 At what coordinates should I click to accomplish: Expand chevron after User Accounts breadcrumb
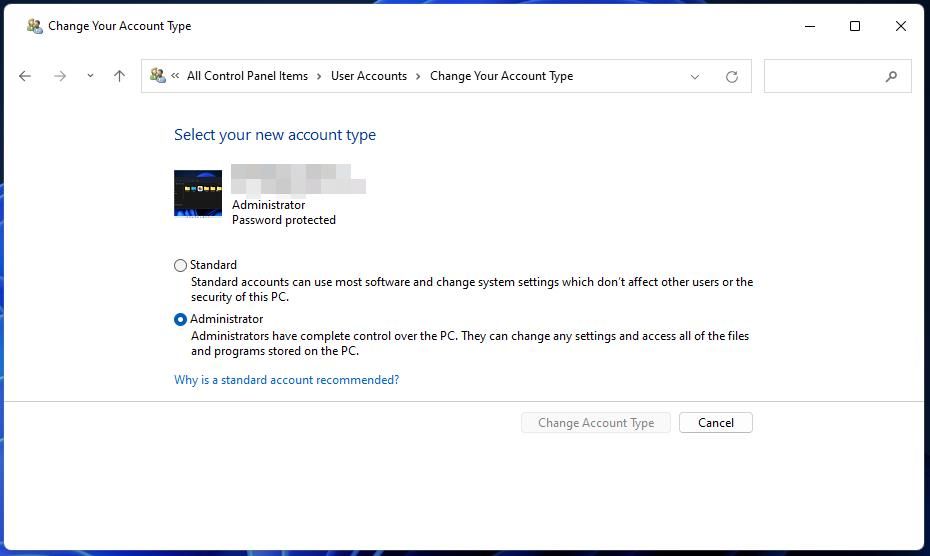[418, 76]
